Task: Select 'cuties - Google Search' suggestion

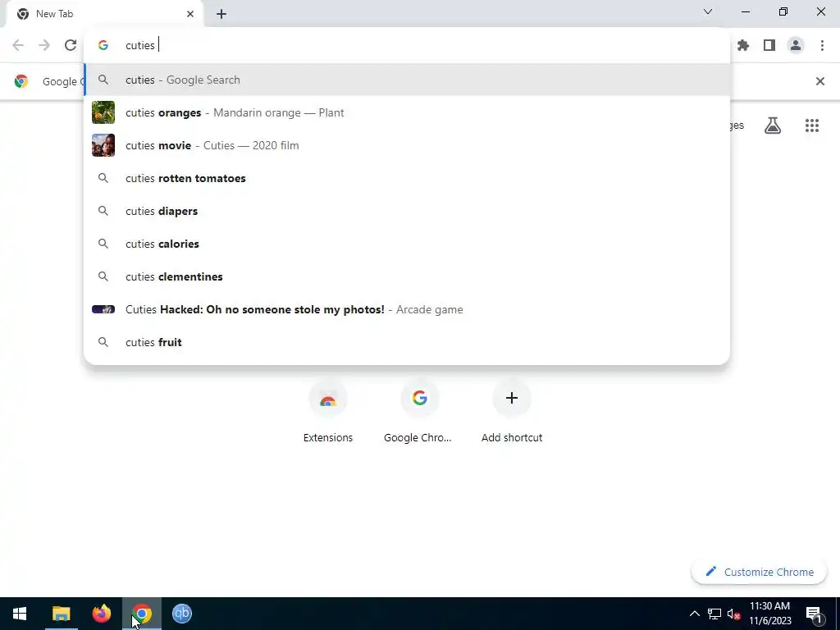Action: tap(407, 80)
